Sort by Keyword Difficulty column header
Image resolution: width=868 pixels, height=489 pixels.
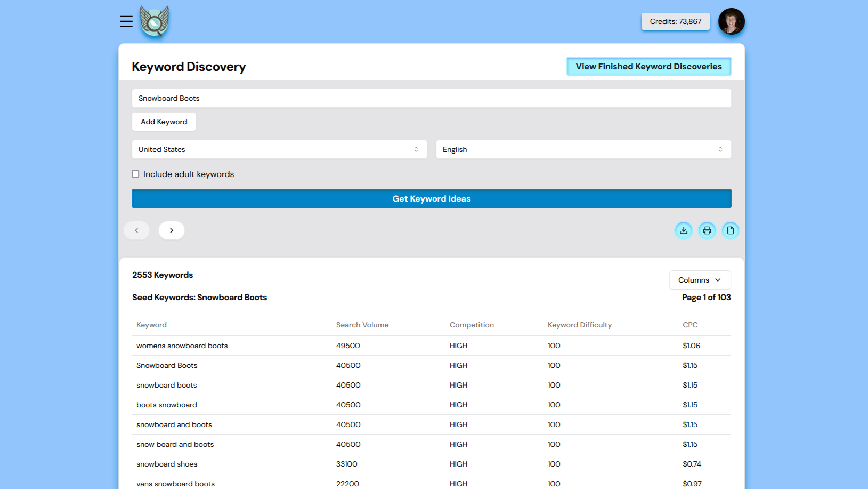coord(580,325)
